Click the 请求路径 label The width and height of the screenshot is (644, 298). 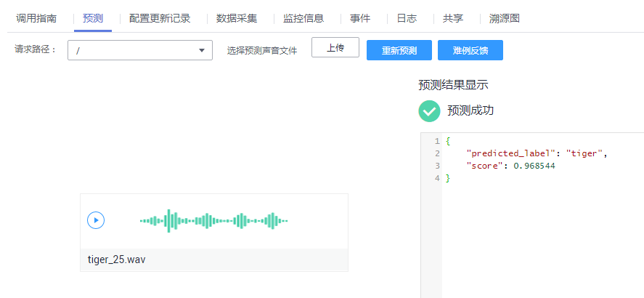coord(36,49)
